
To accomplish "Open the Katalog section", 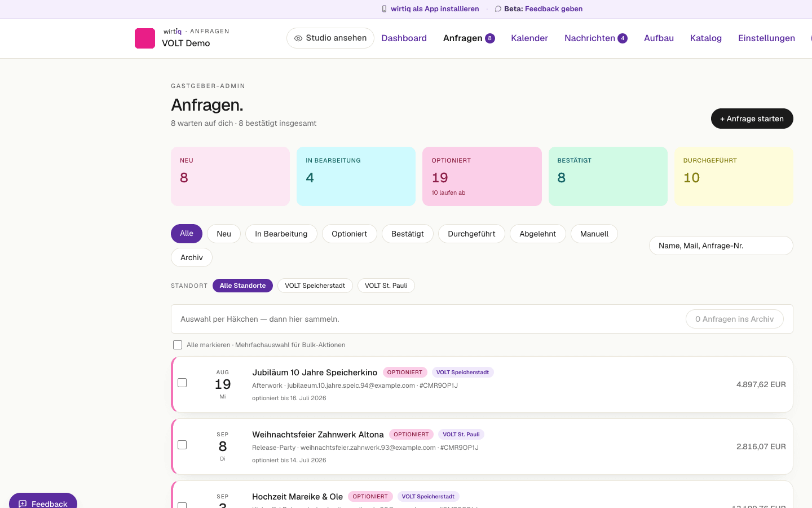I will tap(706, 38).
